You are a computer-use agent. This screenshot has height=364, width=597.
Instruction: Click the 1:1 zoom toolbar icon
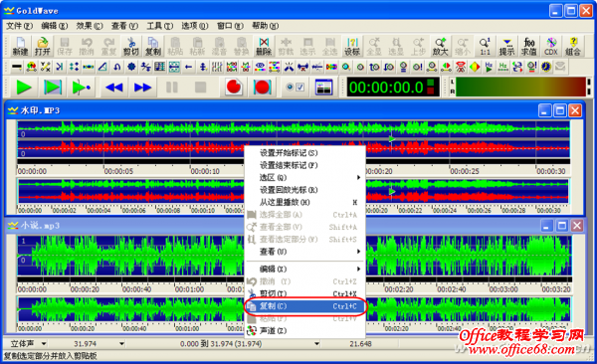click(485, 47)
